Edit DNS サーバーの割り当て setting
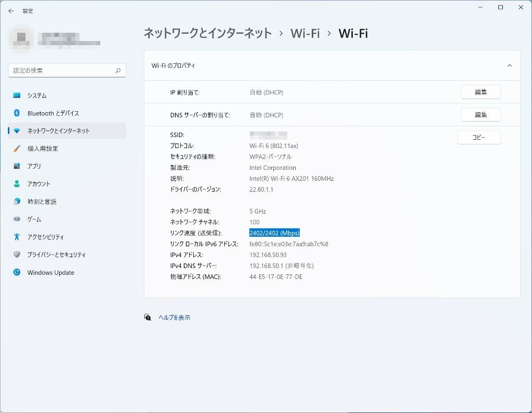532x413 pixels. [480, 115]
